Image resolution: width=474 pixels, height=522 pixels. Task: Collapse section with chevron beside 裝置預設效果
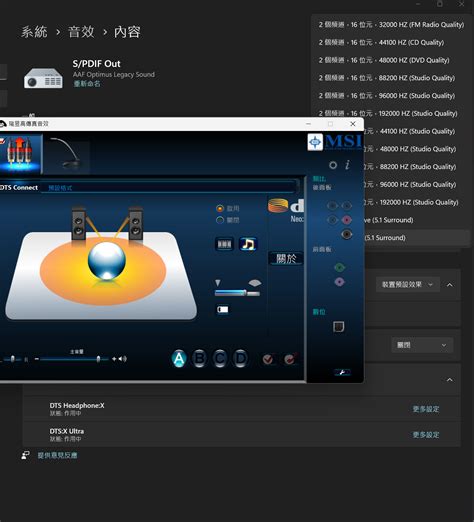pyautogui.click(x=450, y=285)
